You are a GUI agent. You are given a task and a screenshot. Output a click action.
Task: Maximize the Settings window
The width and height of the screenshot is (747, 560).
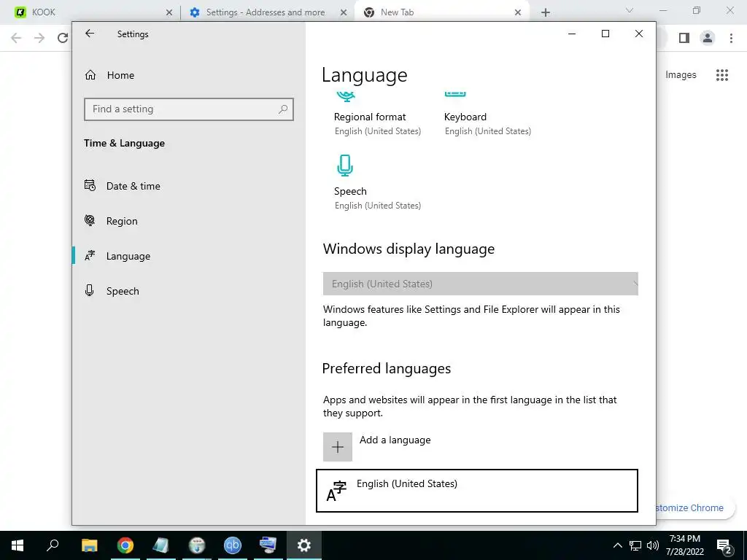click(605, 34)
